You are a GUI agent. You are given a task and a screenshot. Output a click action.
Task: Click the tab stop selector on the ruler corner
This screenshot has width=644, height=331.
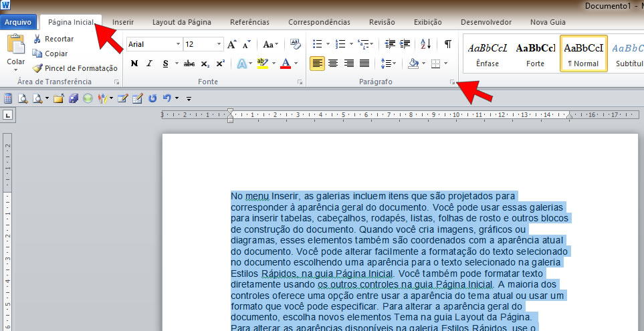[x=8, y=115]
